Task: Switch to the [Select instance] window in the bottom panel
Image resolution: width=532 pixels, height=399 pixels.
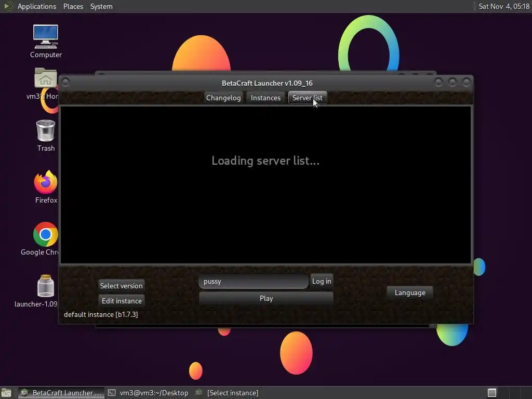Action: 227,393
